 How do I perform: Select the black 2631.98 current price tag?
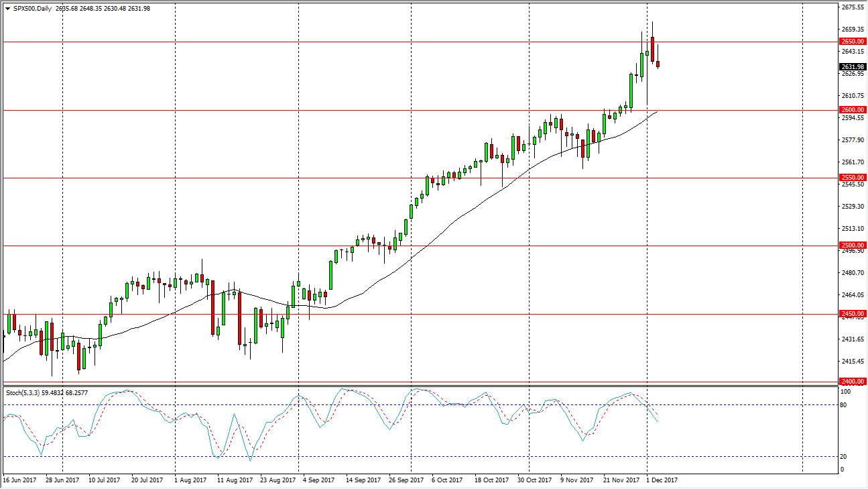pos(853,66)
